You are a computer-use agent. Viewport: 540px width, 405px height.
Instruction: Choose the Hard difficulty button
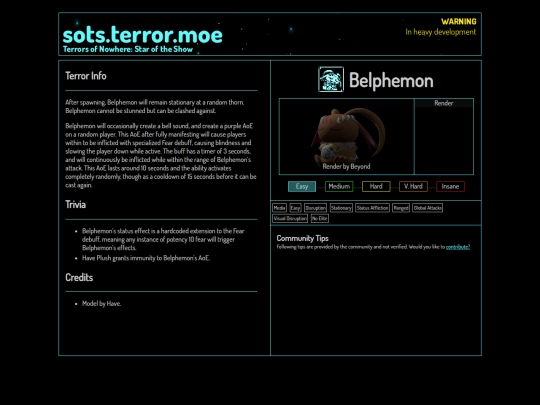tap(376, 186)
